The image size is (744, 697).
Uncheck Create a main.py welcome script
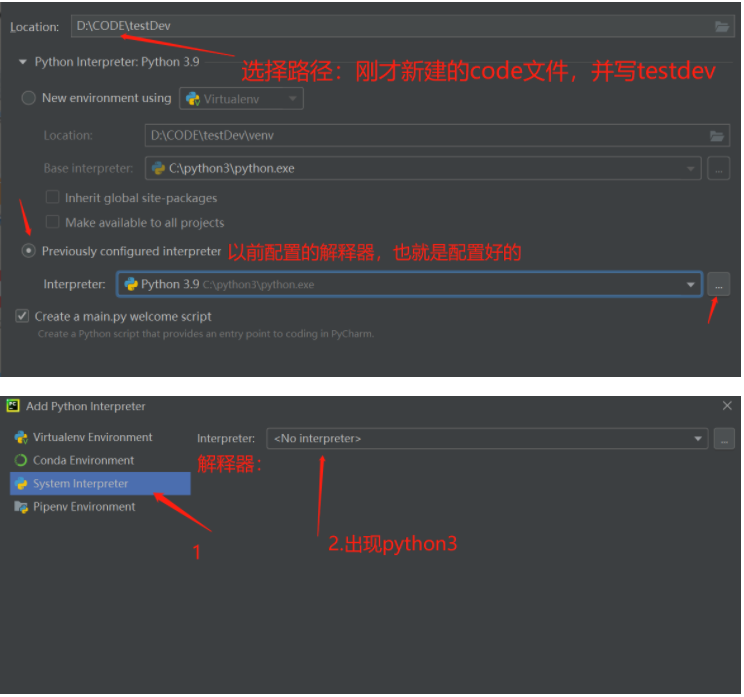[22, 316]
